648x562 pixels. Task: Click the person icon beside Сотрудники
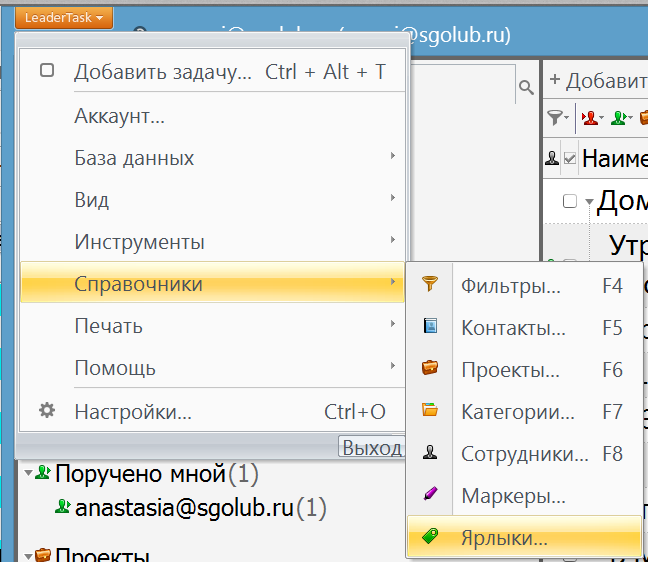430,453
